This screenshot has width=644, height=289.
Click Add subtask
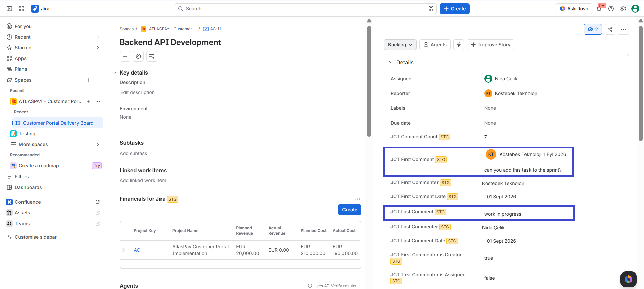point(133,153)
